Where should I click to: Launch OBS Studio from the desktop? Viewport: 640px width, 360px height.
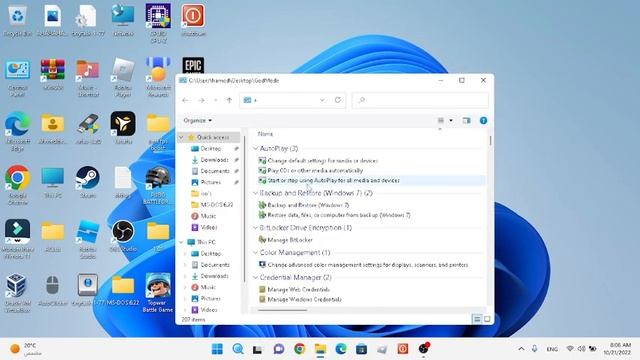tap(123, 236)
